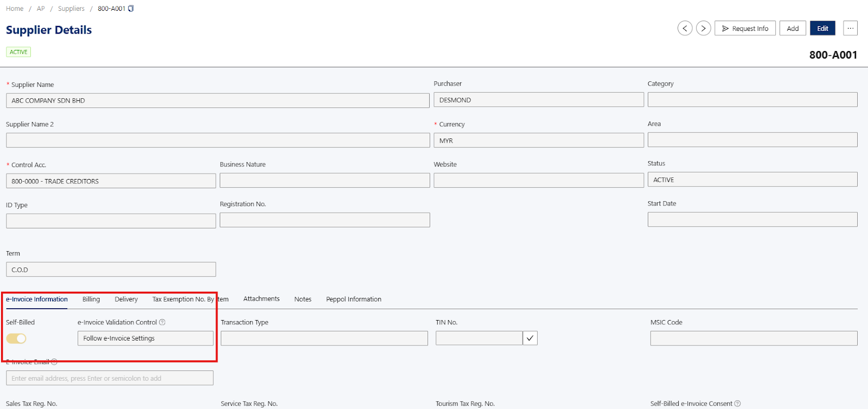Toggle the Self-Billed switch

coord(16,338)
